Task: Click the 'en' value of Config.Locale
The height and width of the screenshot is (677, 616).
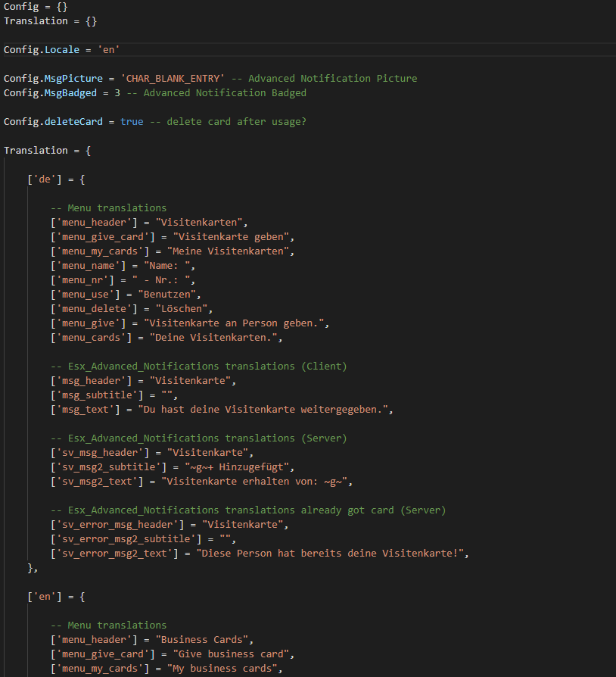Action: point(108,49)
